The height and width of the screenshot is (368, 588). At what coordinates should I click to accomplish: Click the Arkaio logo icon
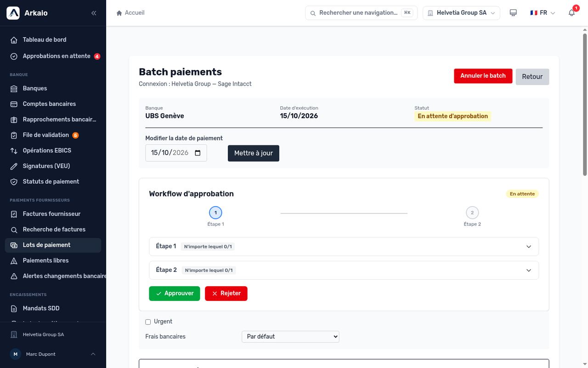coord(13,13)
